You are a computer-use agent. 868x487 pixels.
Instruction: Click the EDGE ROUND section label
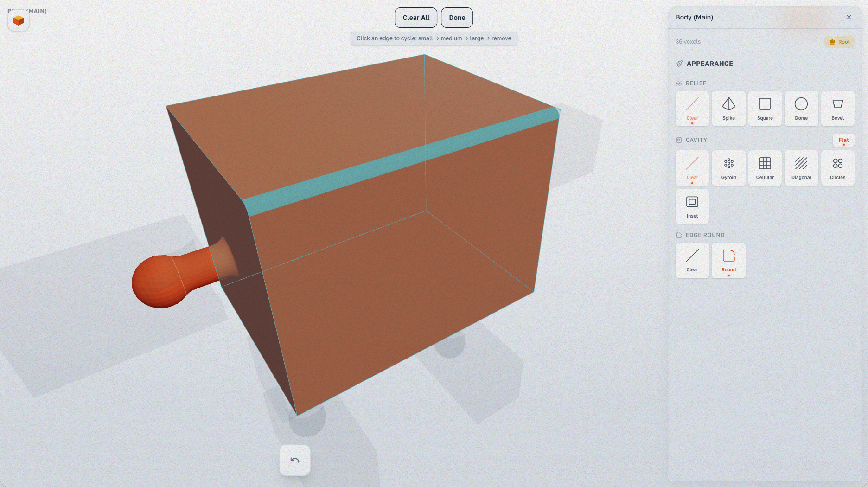click(x=705, y=235)
